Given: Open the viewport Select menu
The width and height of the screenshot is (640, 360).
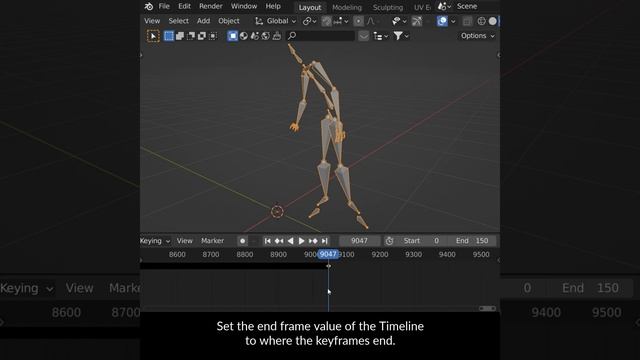Looking at the screenshot, I should pos(178,21).
